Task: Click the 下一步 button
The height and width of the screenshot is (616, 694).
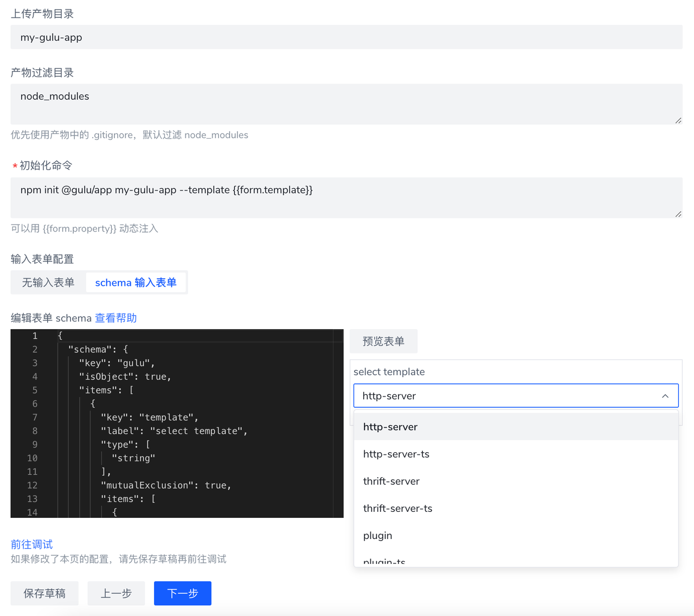Action: (x=183, y=593)
